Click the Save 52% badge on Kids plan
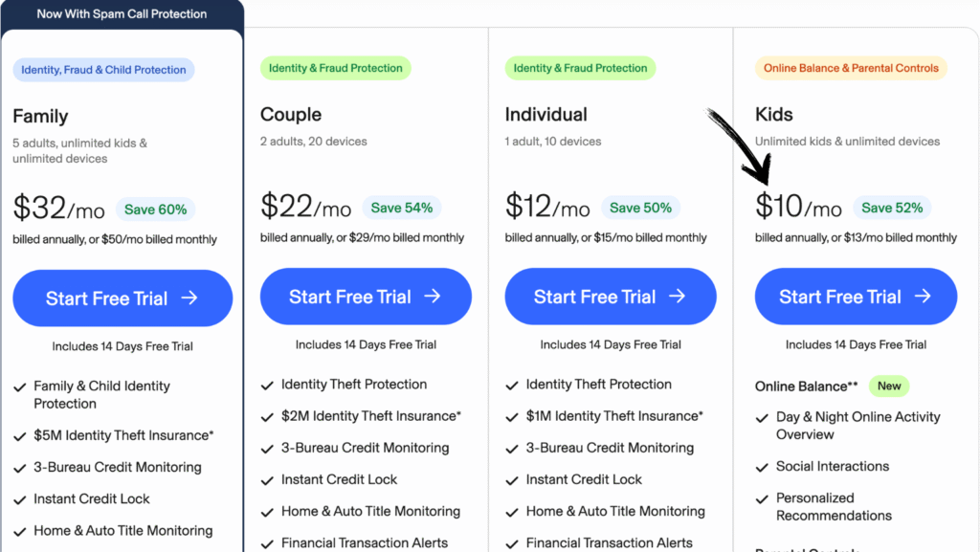This screenshot has width=980, height=552. click(892, 208)
